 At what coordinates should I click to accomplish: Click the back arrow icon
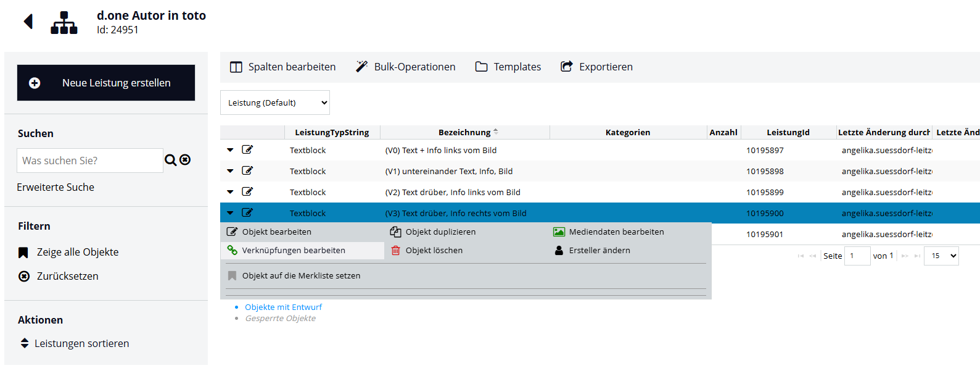[x=28, y=22]
